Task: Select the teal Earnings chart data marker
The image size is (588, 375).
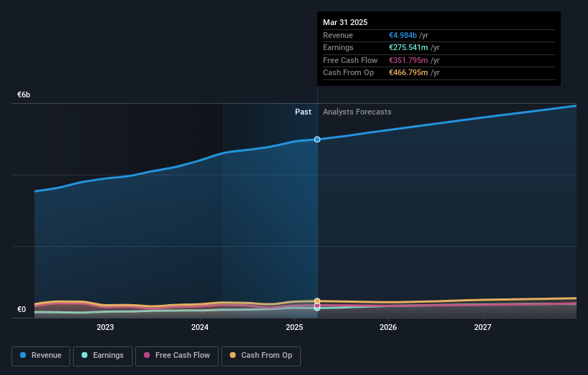Action: point(317,308)
